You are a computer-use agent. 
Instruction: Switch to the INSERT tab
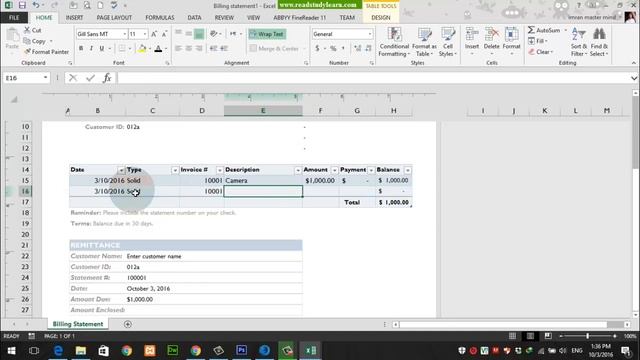coord(74,18)
